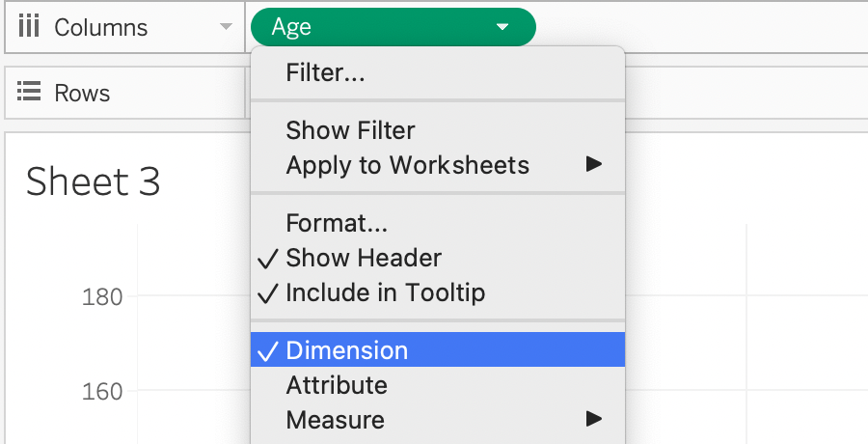Select the green Age pill label
Image resolution: width=868 pixels, height=444 pixels.
click(x=291, y=27)
